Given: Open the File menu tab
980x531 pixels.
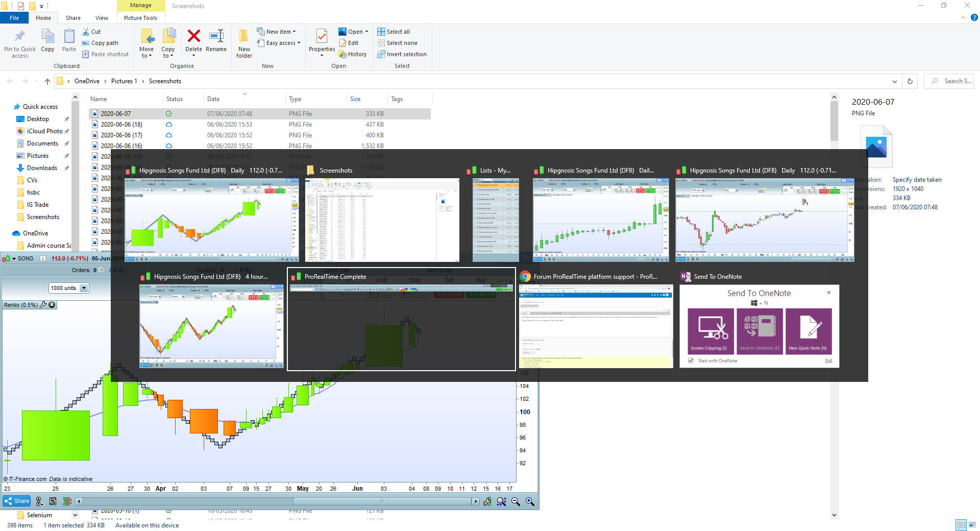Looking at the screenshot, I should [14, 18].
